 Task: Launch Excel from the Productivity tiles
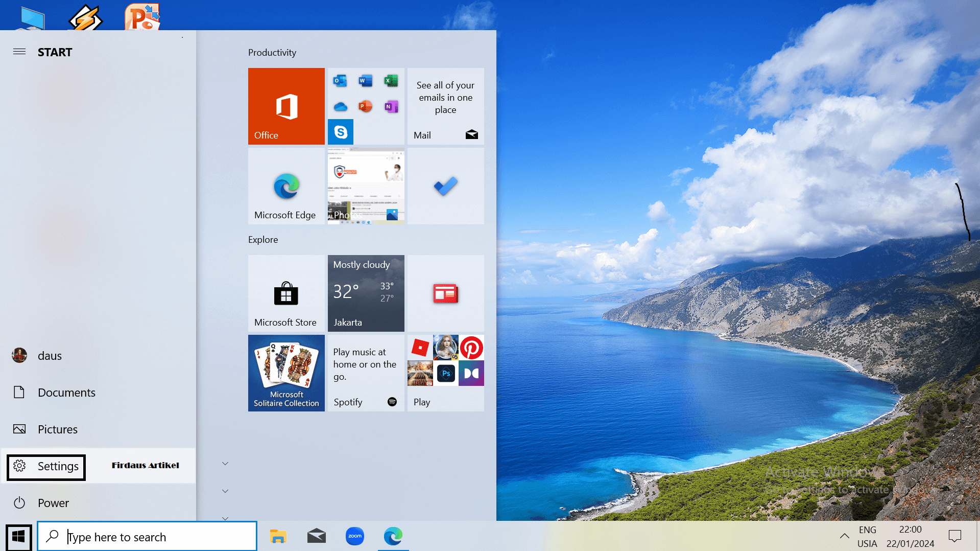[391, 81]
